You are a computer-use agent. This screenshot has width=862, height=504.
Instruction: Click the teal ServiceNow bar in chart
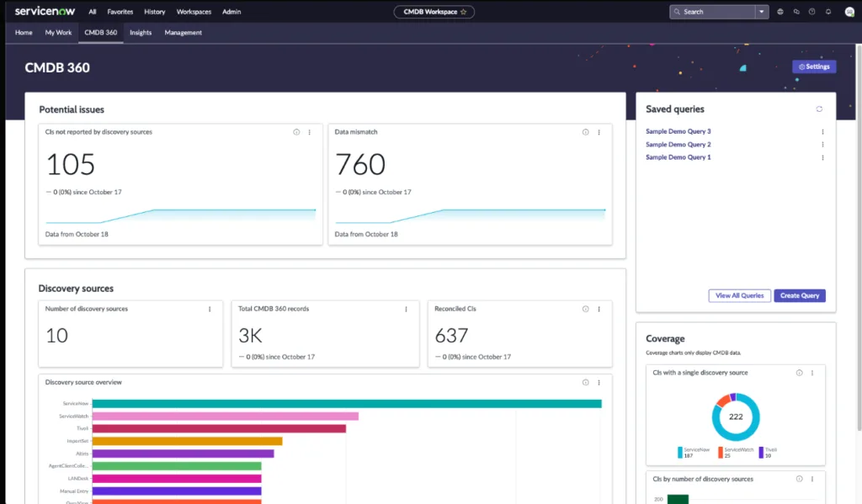346,404
